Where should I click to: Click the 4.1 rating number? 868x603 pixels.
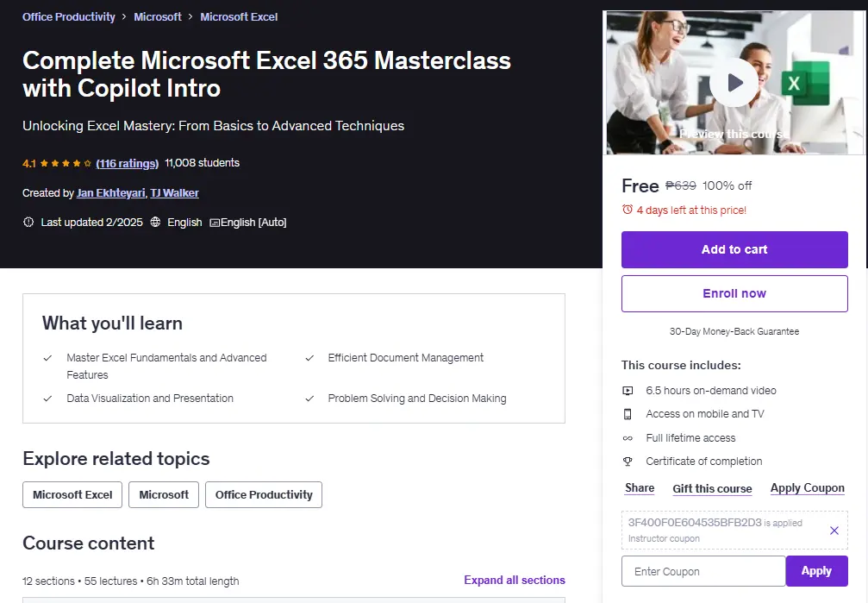click(28, 164)
